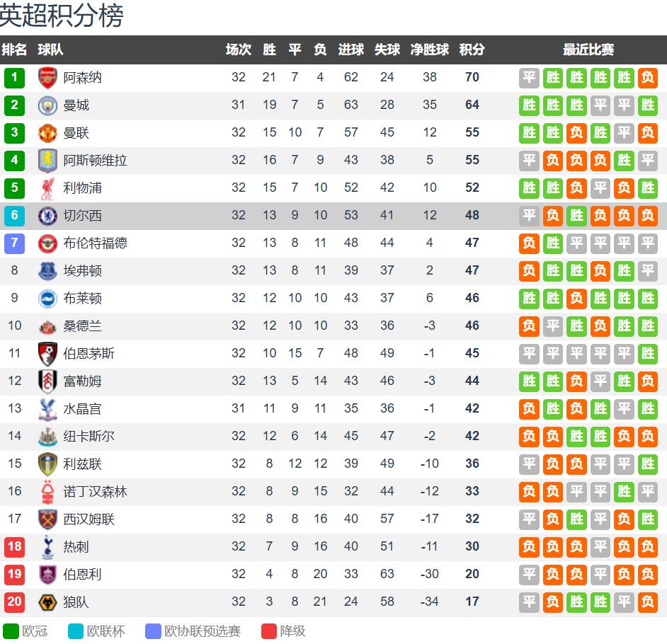667x644 pixels.
Task: Open the 利物浦 team link
Action: 82,188
